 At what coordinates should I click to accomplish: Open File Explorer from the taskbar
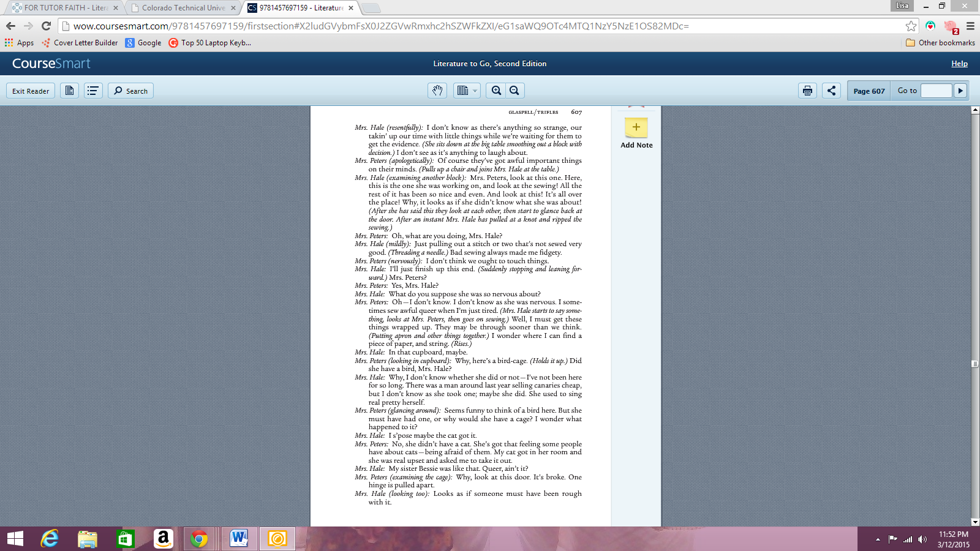[x=88, y=539]
